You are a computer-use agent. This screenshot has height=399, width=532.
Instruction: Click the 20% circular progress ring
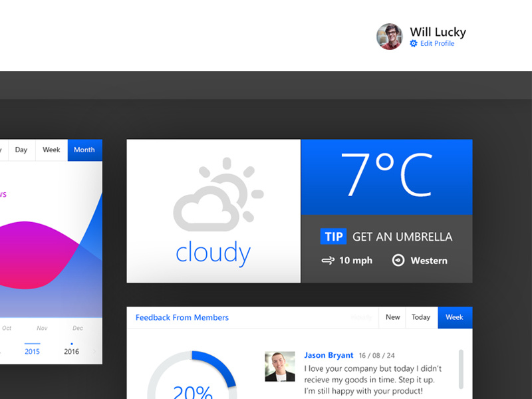click(x=192, y=375)
